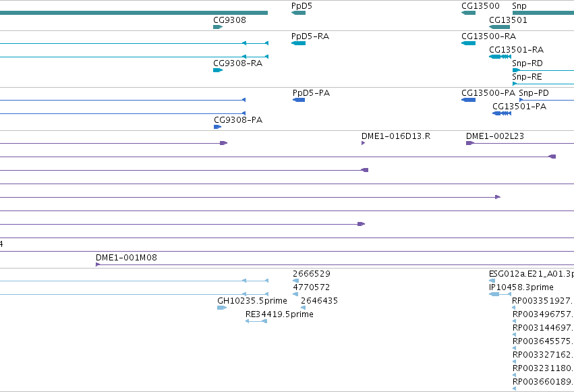Click the CG13501-RA label
The image size is (574, 392).
[517, 50]
